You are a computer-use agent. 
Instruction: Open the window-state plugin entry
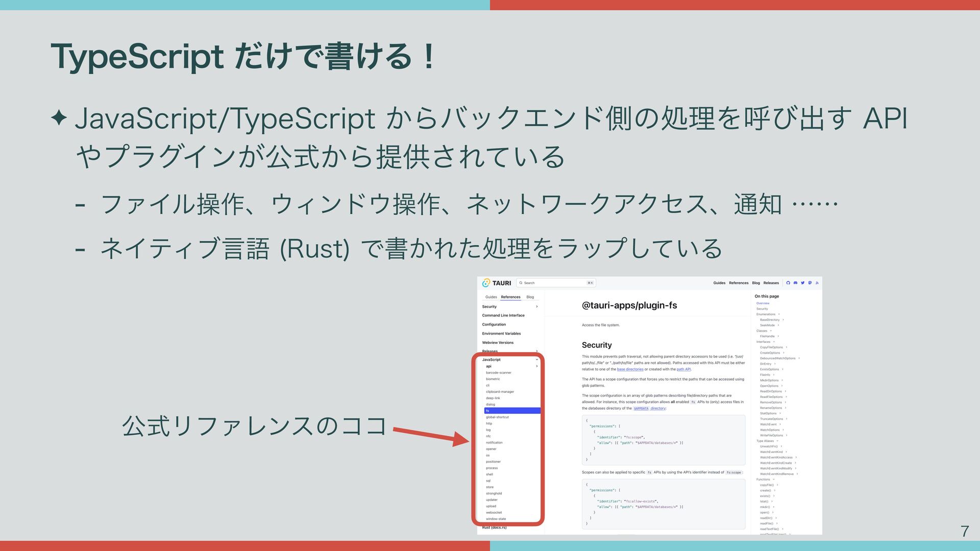(x=496, y=519)
